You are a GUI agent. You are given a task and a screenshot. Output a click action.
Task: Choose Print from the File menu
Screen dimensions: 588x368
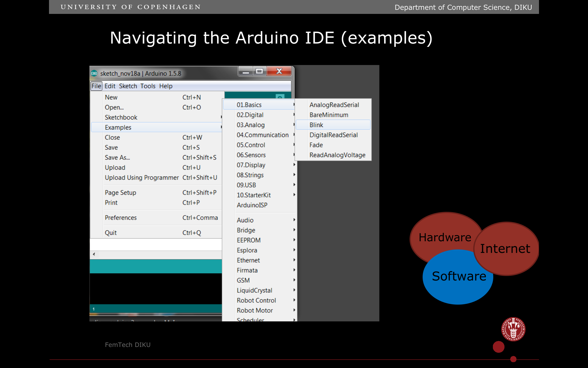click(156, 202)
